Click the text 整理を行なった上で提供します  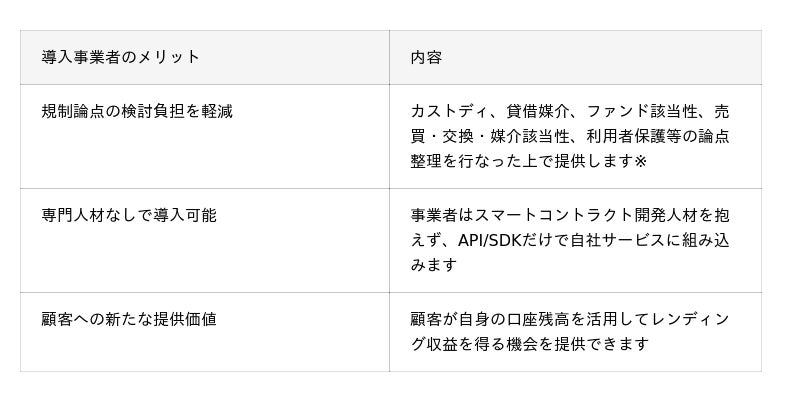coord(522,161)
